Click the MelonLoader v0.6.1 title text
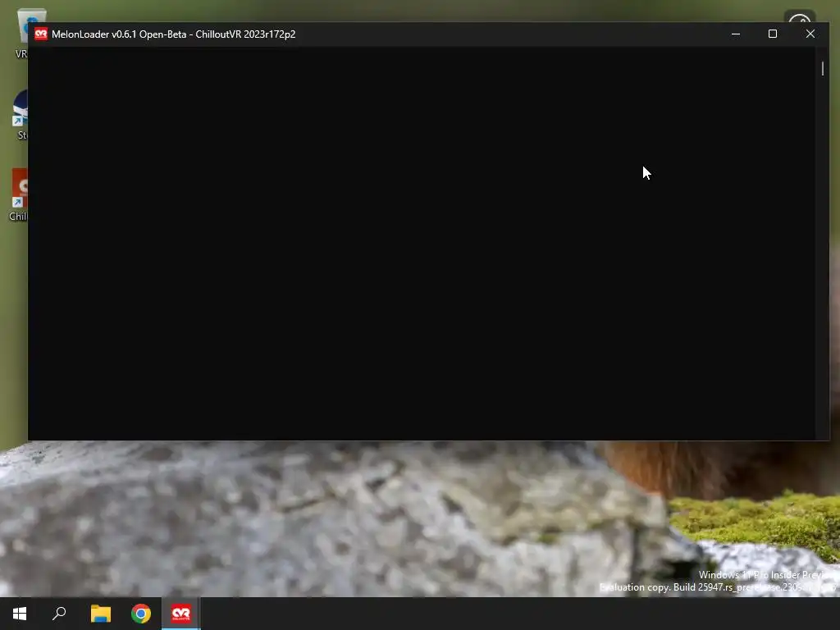Image resolution: width=840 pixels, height=630 pixels. click(x=174, y=34)
